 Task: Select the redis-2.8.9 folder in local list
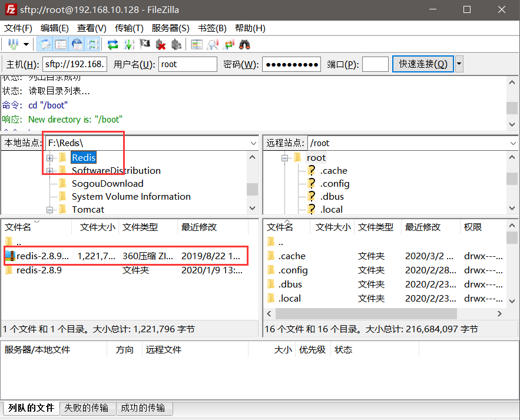tap(126, 270)
